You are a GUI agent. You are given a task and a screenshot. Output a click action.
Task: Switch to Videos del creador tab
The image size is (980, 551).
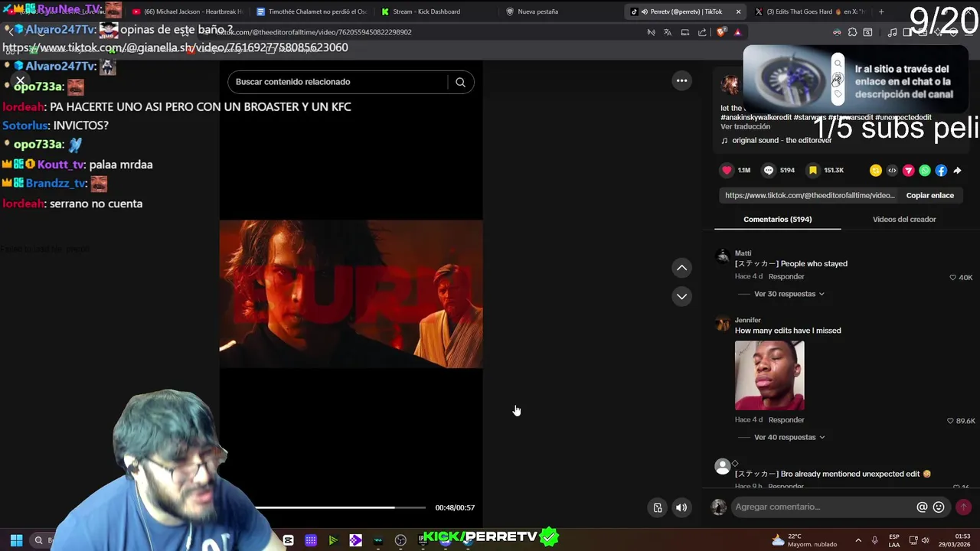[x=904, y=220]
